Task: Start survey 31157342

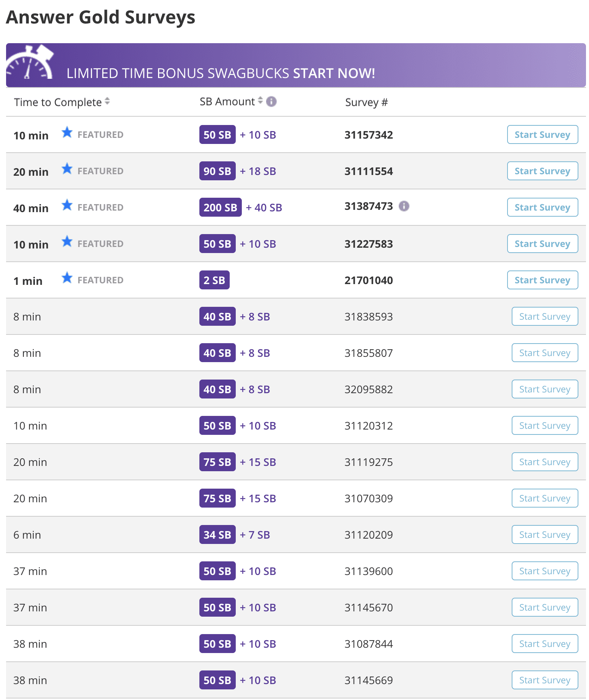Action: [542, 134]
